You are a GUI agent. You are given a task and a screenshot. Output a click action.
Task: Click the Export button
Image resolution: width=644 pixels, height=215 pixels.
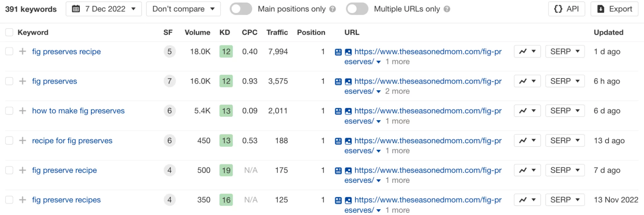tap(614, 9)
